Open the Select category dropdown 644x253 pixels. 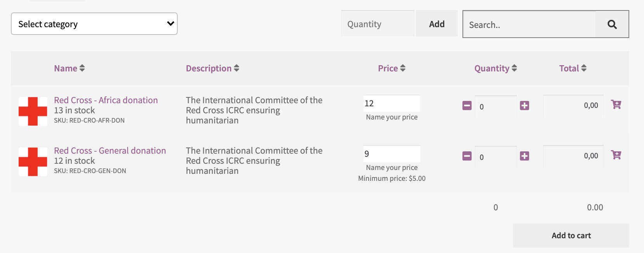[x=94, y=24]
